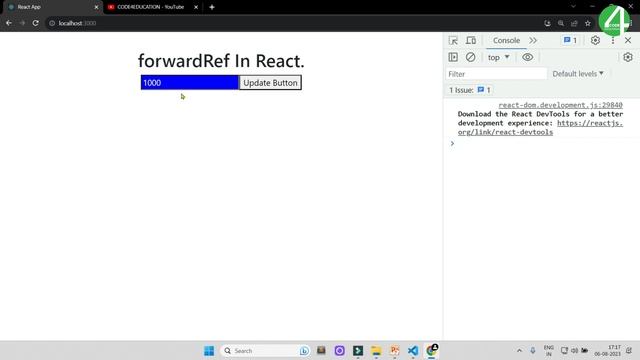
Task: Expand more DevTools tabs with double chevron
Action: 533,40
